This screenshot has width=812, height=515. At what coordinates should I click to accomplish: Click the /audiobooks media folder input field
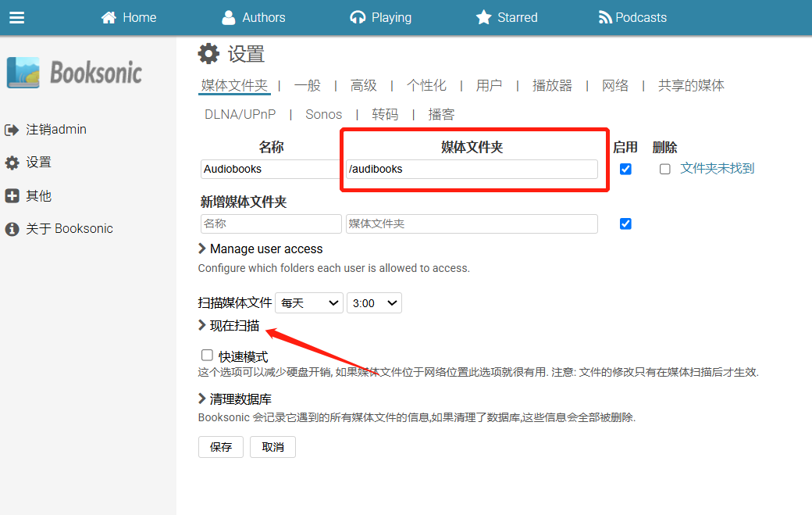click(x=472, y=169)
